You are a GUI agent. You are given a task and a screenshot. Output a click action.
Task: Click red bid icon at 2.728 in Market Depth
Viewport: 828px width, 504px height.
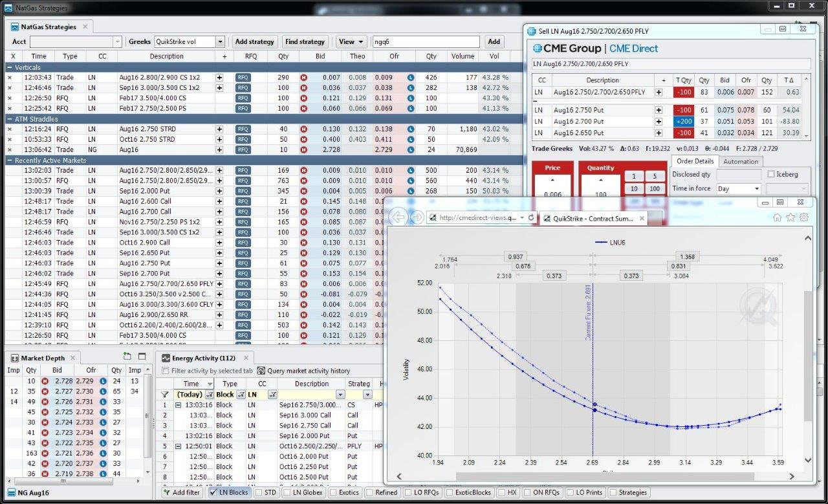tap(45, 382)
